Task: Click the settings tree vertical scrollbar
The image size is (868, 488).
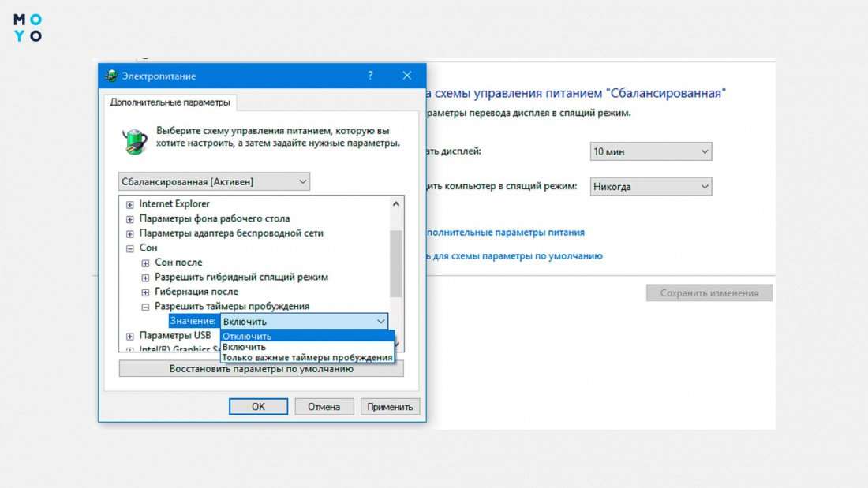Action: tap(396, 263)
